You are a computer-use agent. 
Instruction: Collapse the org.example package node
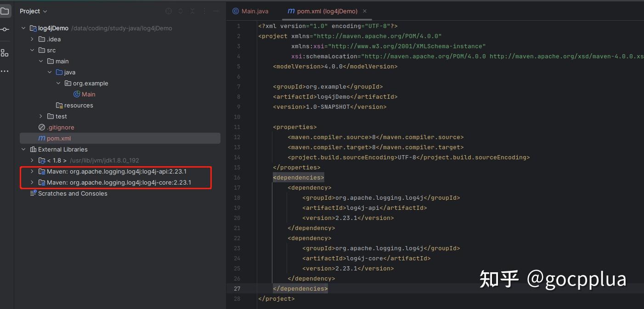point(58,83)
